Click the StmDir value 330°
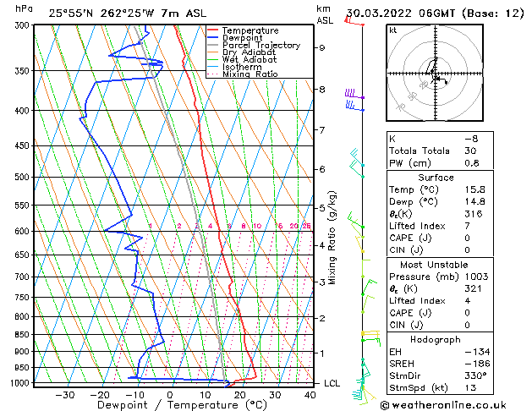The height and width of the screenshot is (411, 532). click(x=476, y=376)
